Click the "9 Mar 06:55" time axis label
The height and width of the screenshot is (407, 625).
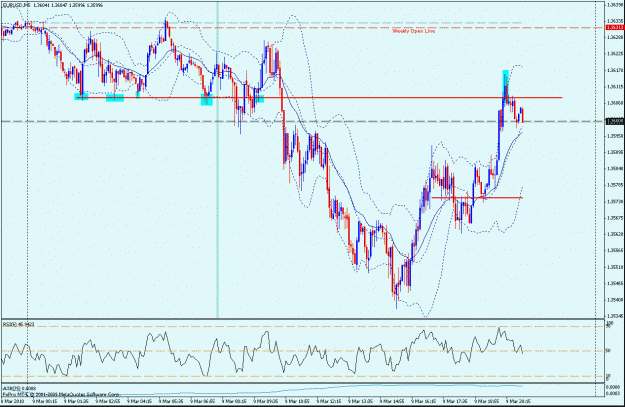[203, 401]
